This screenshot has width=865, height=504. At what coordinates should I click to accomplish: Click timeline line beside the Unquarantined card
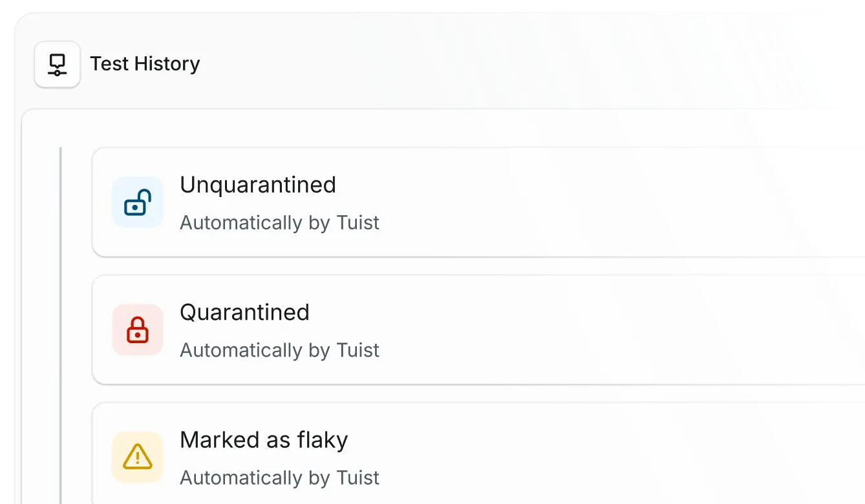pos(61,202)
